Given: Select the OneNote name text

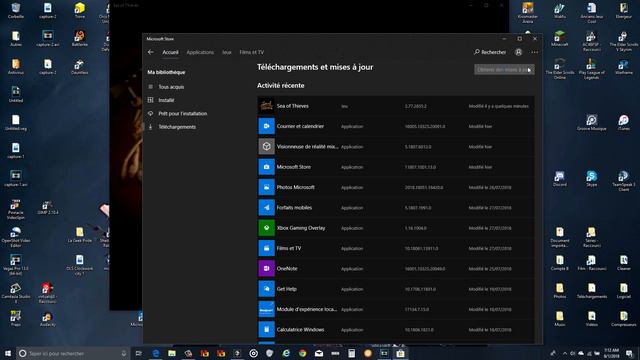Looking at the screenshot, I should click(287, 269).
